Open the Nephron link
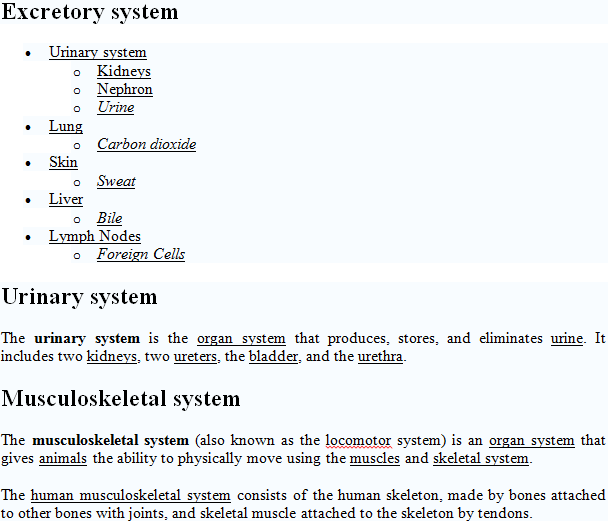Screen dimensions: 609x521 125,89
